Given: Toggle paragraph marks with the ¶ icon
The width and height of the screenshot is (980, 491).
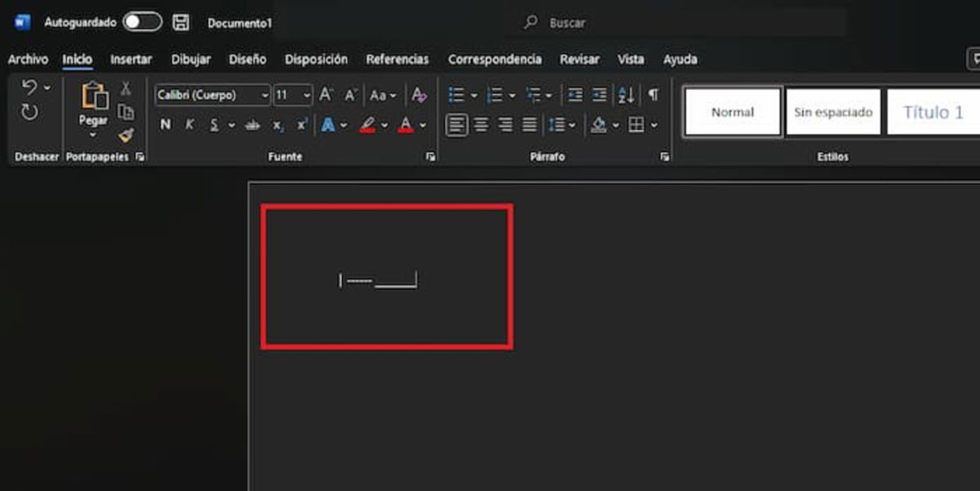Looking at the screenshot, I should pos(653,94).
